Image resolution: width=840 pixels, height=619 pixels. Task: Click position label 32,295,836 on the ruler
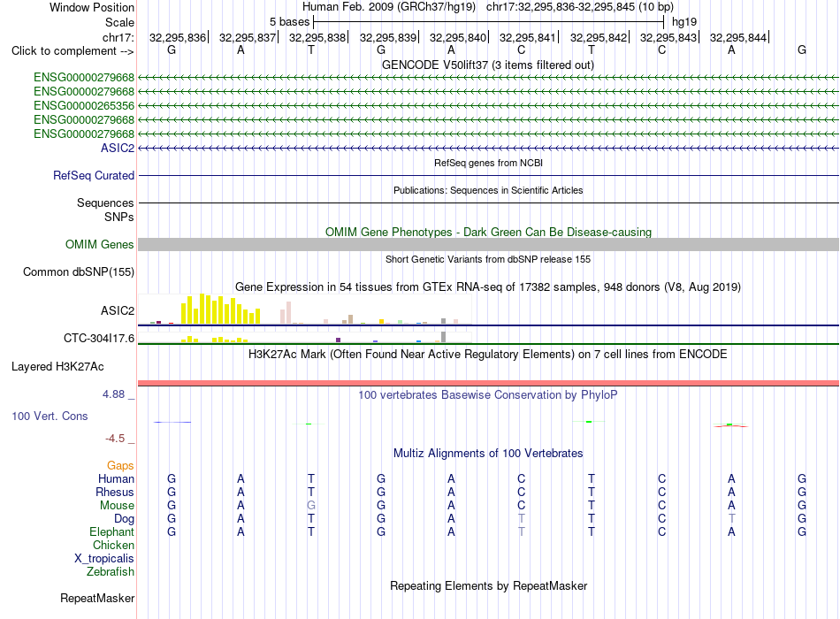(x=178, y=37)
